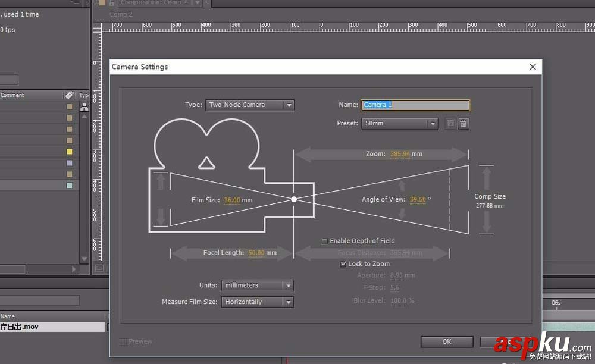Screen dimensions: 595x364
Task: Click the delete preset trash icon
Action: (464, 124)
